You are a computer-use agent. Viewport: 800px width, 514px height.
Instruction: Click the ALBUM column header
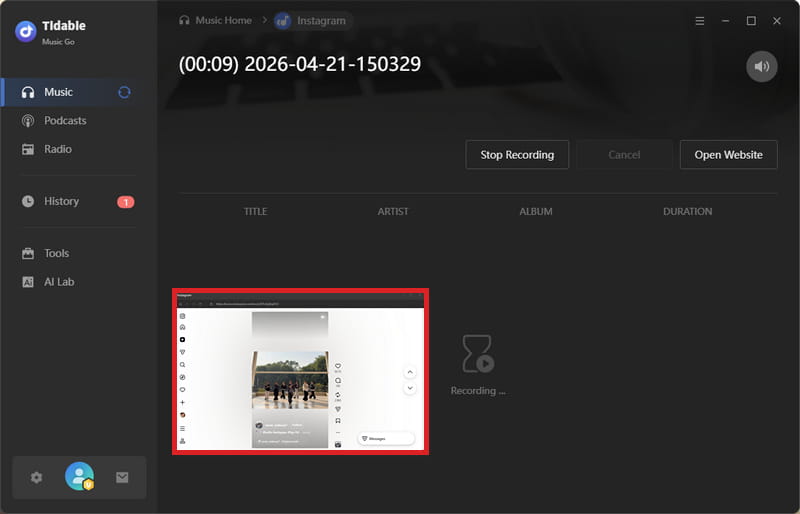tap(536, 212)
